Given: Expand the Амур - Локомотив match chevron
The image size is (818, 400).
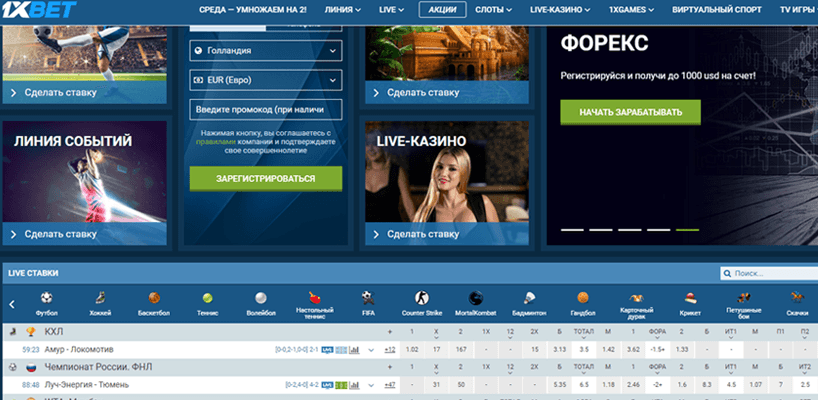Looking at the screenshot, I should pyautogui.click(x=371, y=350).
